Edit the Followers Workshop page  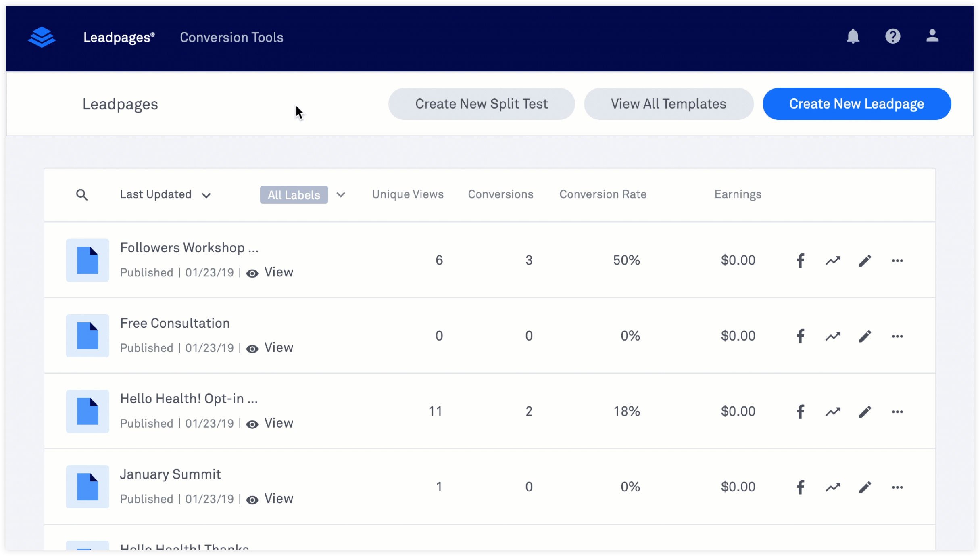(865, 261)
